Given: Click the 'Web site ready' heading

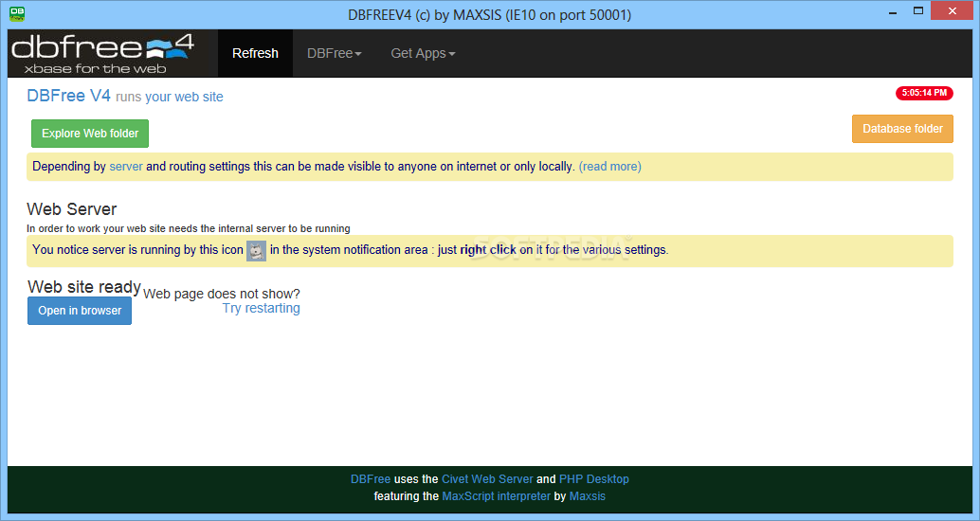Looking at the screenshot, I should coord(84,287).
